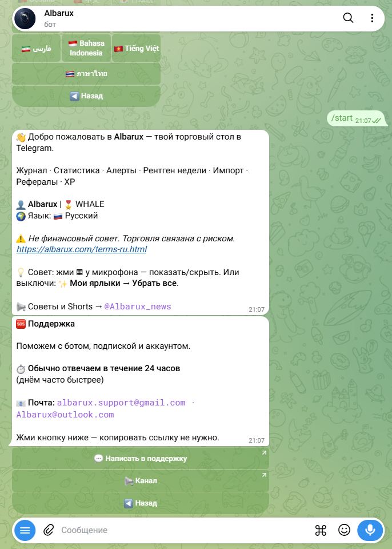The height and width of the screenshot is (549, 392).
Task: Select the ภาษาไทย language button
Action: click(x=86, y=74)
